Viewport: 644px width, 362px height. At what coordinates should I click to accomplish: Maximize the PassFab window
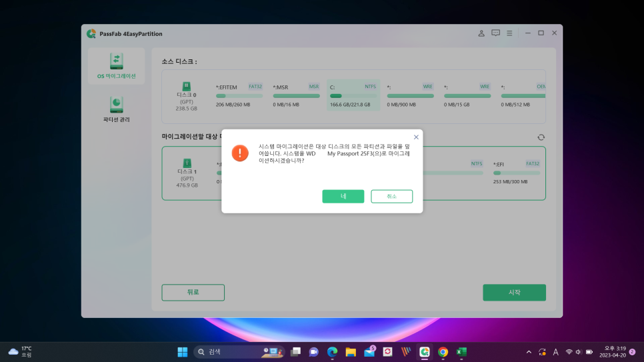541,33
